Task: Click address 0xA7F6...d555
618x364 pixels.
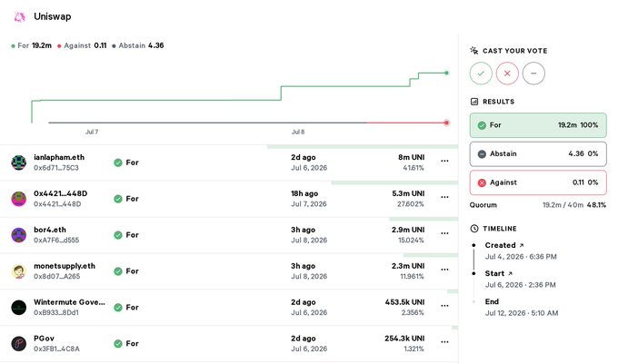Action: (56, 241)
